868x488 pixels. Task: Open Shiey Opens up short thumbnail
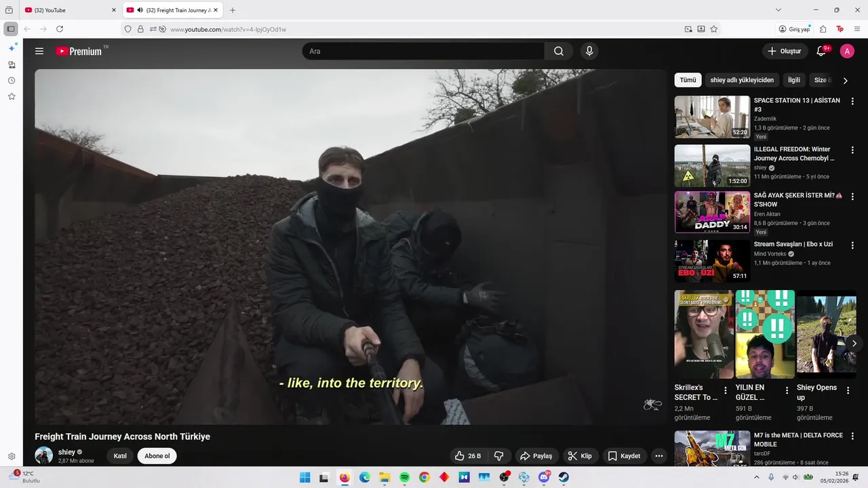826,333
